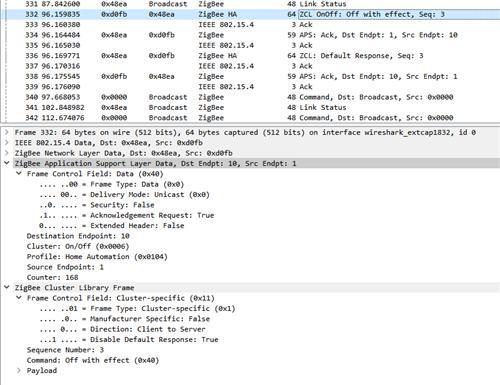Image resolution: width=500 pixels, height=385 pixels.
Task: Click Frame Type: Data (0x0) field
Action: tap(112, 184)
